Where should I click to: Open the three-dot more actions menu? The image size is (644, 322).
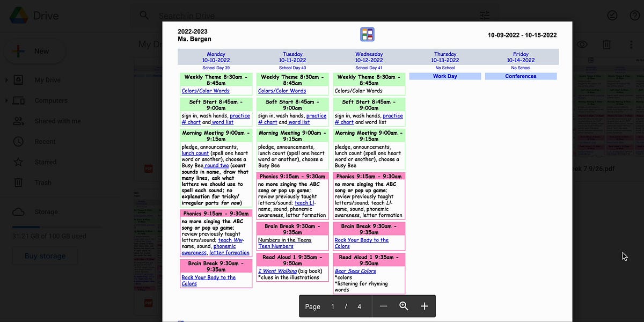click(x=632, y=44)
